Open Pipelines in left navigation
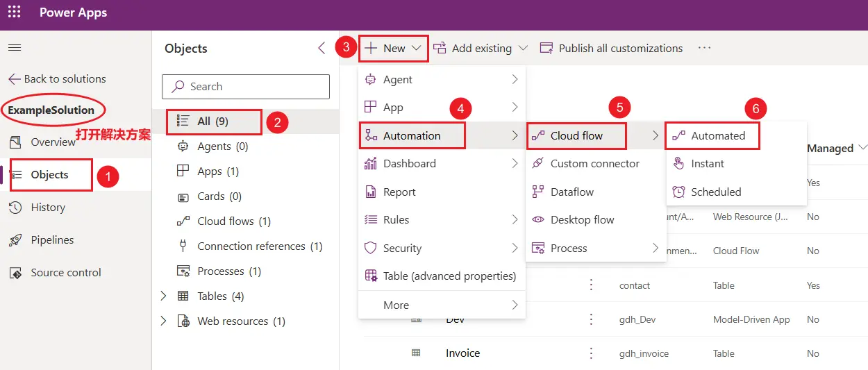This screenshot has width=868, height=370. (52, 239)
